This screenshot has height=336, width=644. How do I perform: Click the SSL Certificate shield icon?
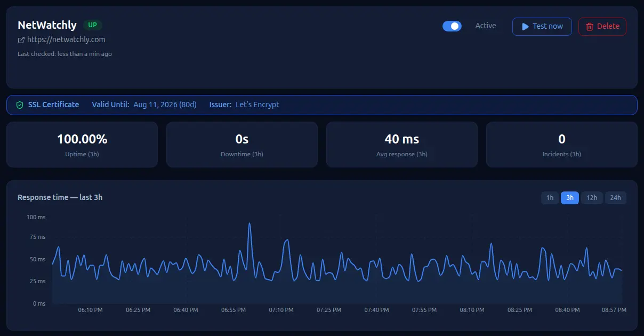[20, 105]
